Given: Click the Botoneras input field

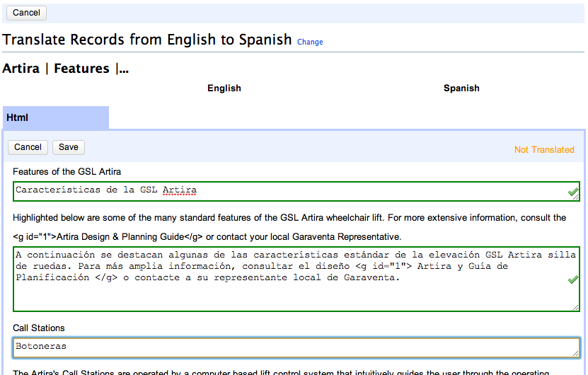Looking at the screenshot, I should pyautogui.click(x=296, y=347).
